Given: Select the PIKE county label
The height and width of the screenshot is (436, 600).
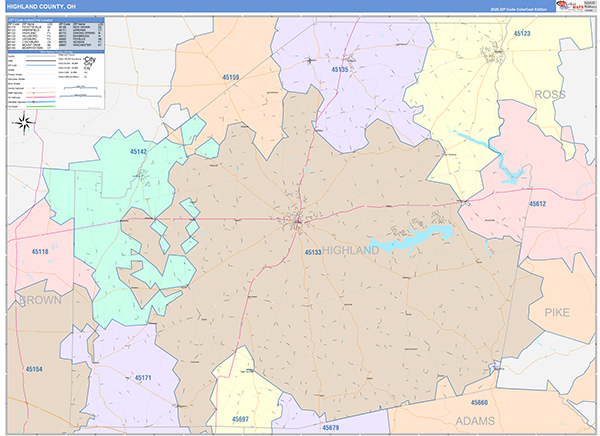Looking at the screenshot, I should [x=557, y=312].
